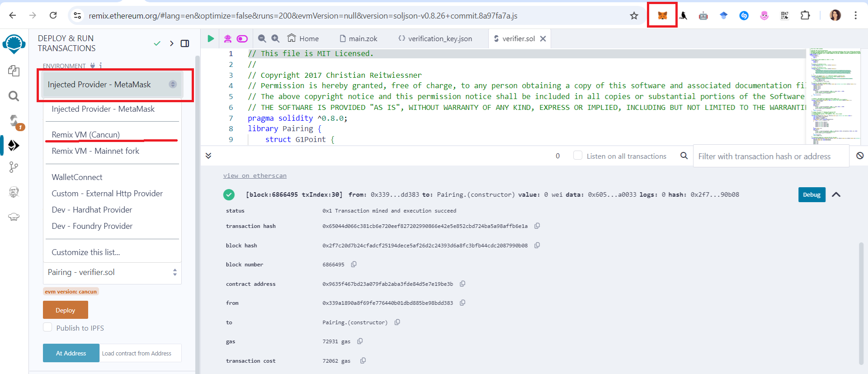868x374 pixels.
Task: Click the green Run script play icon
Action: click(x=211, y=38)
